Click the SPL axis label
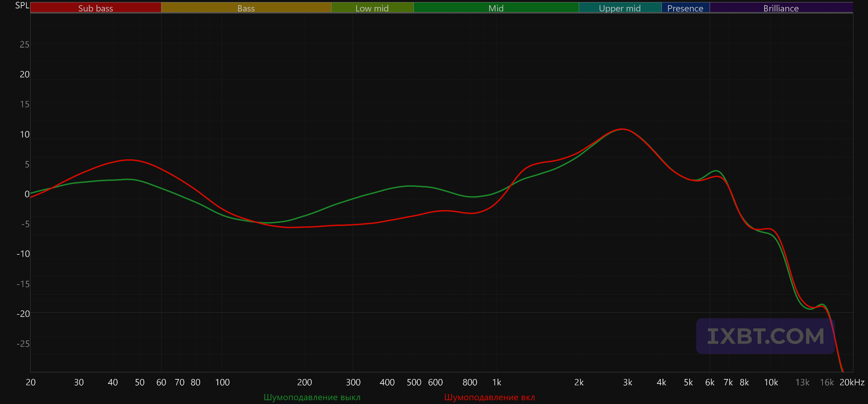The width and height of the screenshot is (868, 404). (22, 6)
